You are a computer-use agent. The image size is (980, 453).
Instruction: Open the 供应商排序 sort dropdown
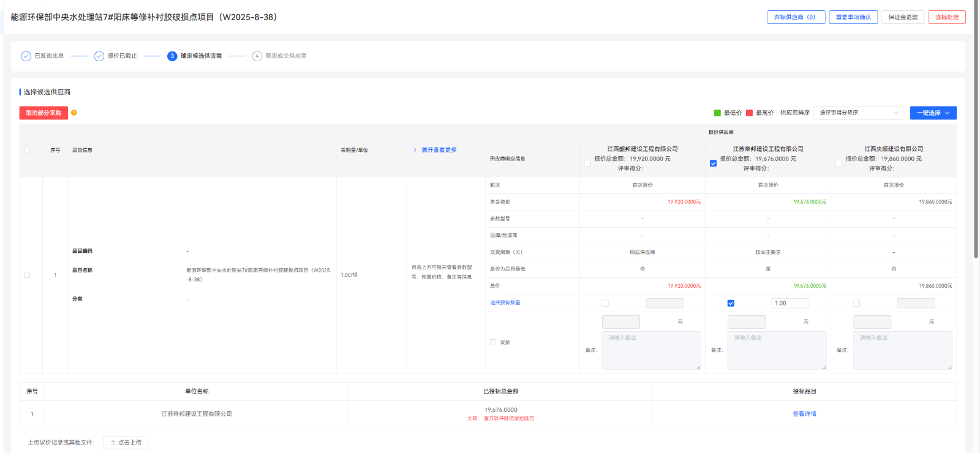click(x=858, y=113)
